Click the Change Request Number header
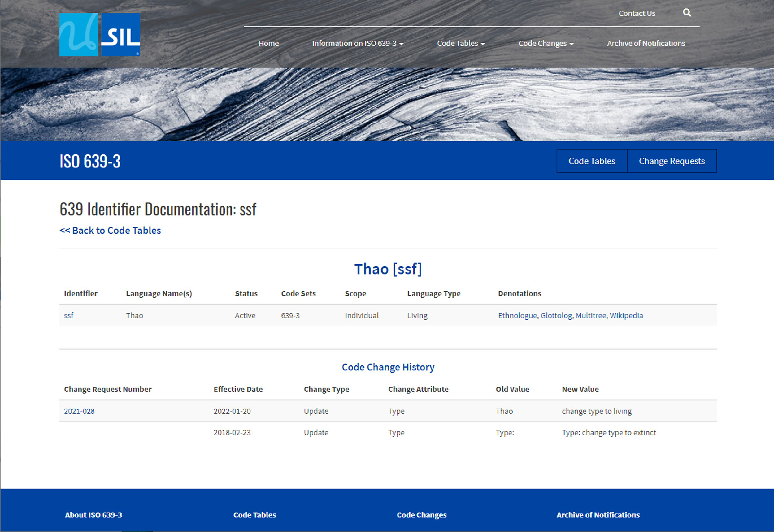The image size is (774, 532). (x=108, y=389)
